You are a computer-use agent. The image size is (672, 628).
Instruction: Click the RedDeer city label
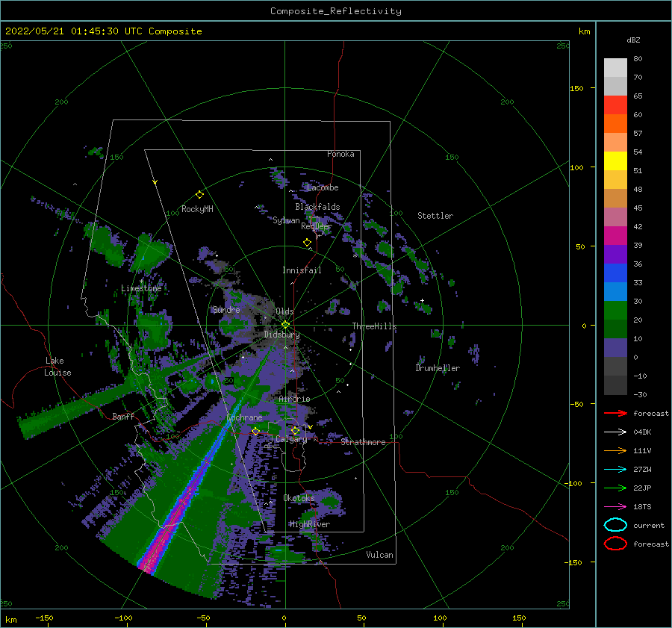pyautogui.click(x=317, y=226)
